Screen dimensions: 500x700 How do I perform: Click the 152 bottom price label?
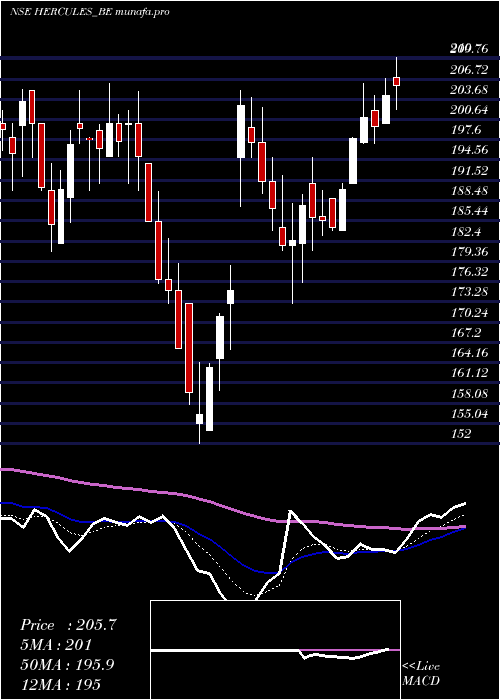click(x=461, y=433)
